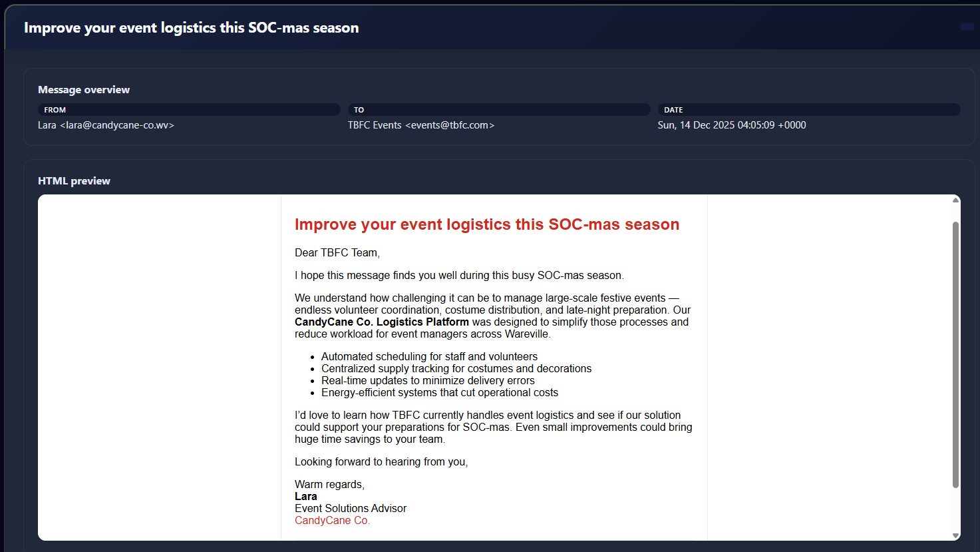Click the Event Solutions Advisor signature line
The height and width of the screenshot is (552, 980).
pyautogui.click(x=351, y=509)
